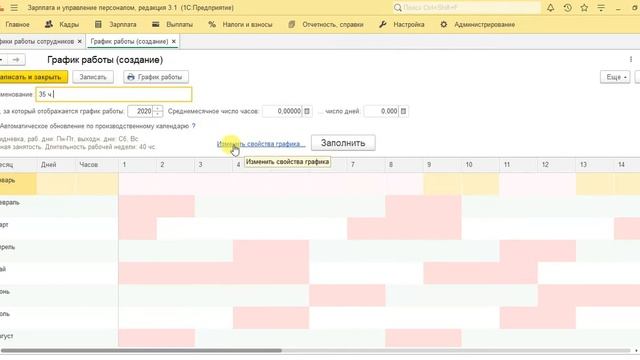Open Налоги и взносы section
Viewport: 640px width, 360px height.
coord(240,24)
